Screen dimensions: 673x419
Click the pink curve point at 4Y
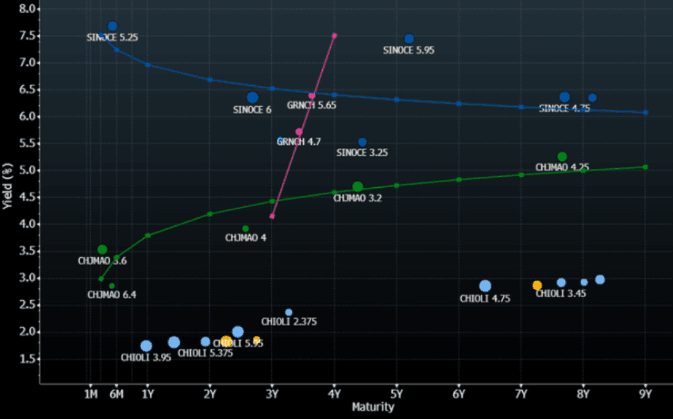(x=334, y=36)
